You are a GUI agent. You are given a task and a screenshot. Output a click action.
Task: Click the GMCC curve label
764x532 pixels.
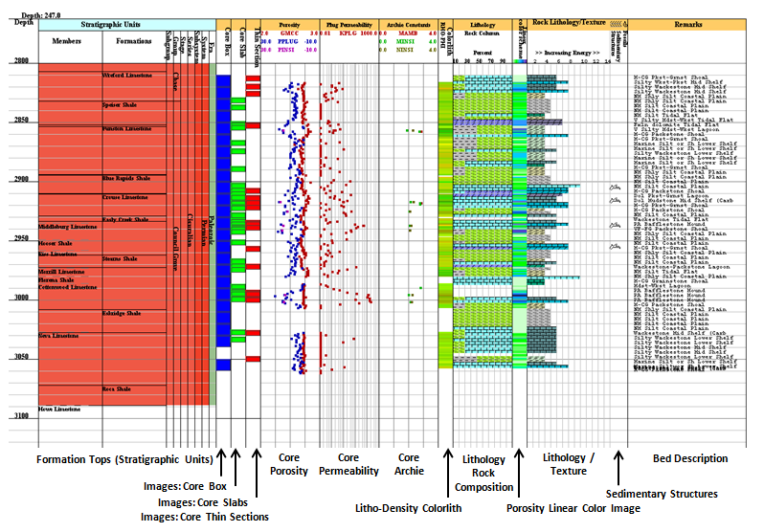click(289, 33)
